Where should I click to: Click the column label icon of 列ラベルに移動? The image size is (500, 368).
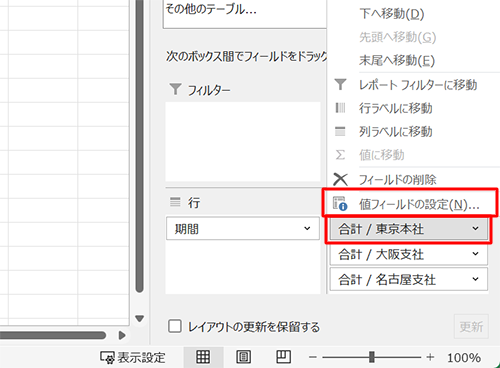(x=340, y=131)
